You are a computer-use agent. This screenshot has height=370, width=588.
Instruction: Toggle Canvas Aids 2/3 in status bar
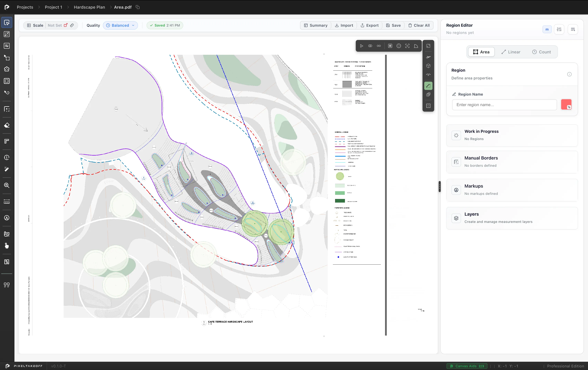(467, 366)
